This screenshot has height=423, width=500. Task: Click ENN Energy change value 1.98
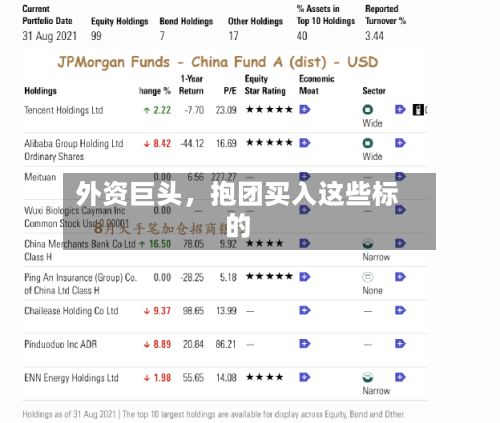point(162,378)
